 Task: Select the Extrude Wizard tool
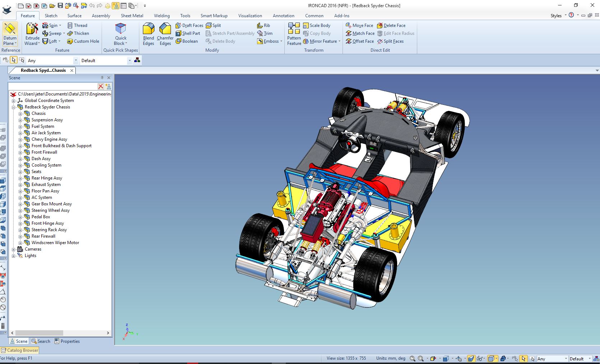pos(32,34)
